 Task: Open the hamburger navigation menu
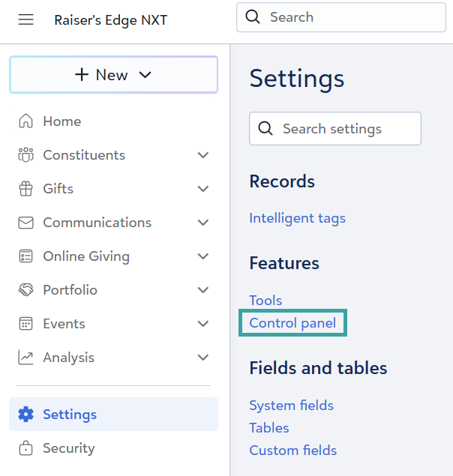click(x=26, y=19)
